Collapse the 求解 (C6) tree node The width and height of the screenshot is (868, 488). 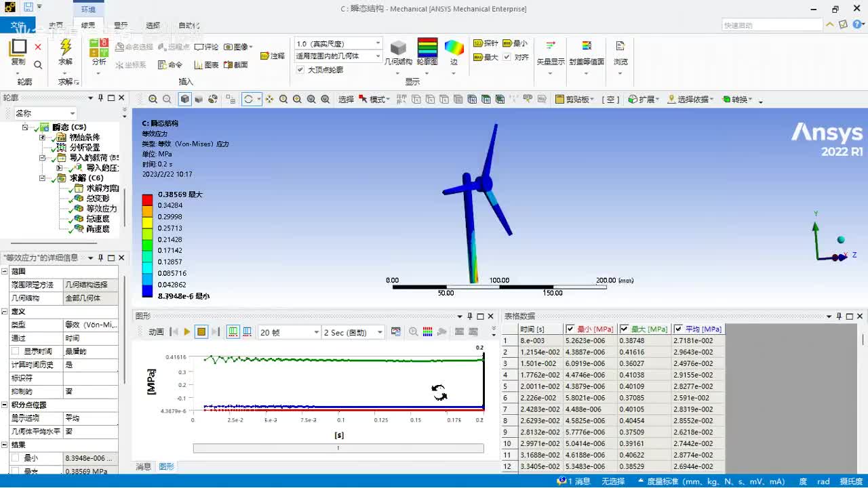(43, 178)
